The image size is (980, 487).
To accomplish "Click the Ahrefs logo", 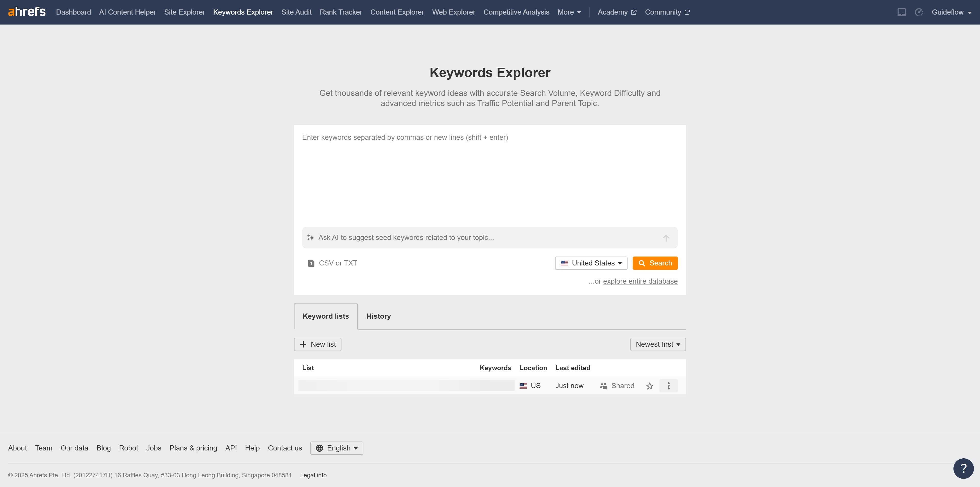I will (x=27, y=12).
